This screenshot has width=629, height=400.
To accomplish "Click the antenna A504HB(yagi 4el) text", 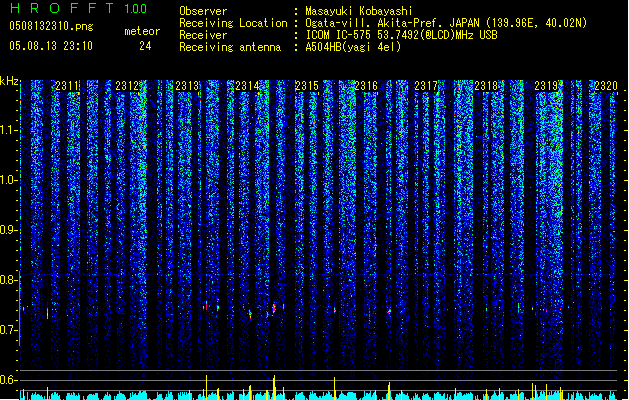I will click(353, 47).
